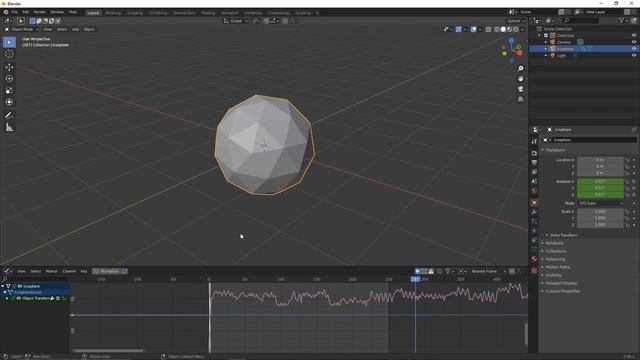Open the Render menu
Screen dimensions: 640x360
(x=40, y=12)
